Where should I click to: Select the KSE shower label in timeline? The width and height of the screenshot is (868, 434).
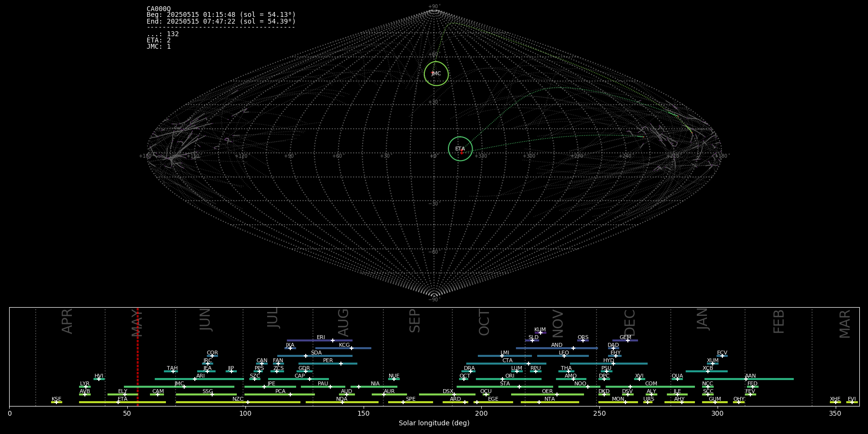[x=56, y=399]
